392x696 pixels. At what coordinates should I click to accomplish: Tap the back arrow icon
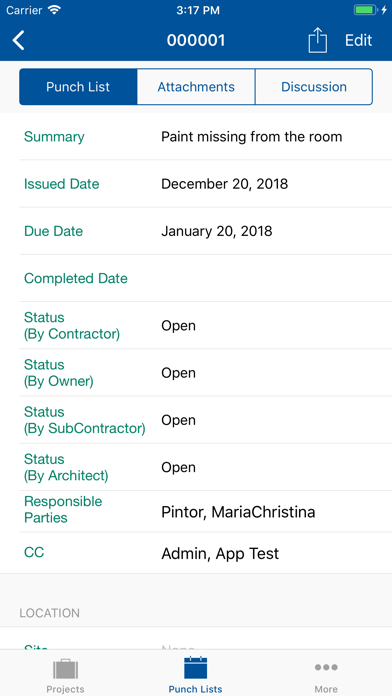point(18,40)
